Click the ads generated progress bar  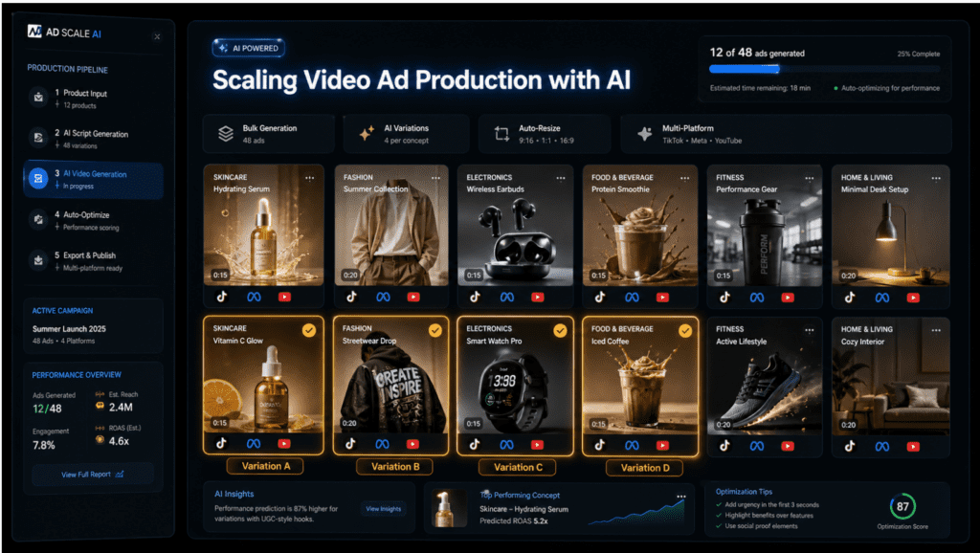pos(824,69)
